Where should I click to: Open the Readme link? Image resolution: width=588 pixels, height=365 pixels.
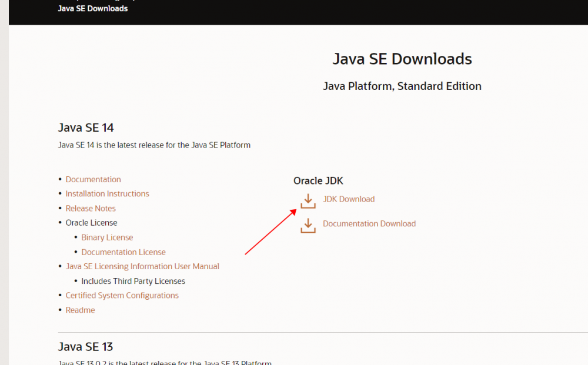coord(81,310)
